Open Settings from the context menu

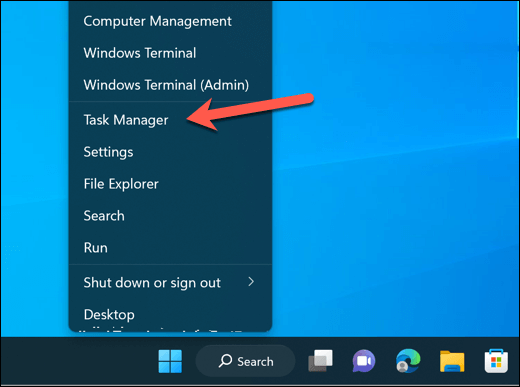pyautogui.click(x=170, y=152)
